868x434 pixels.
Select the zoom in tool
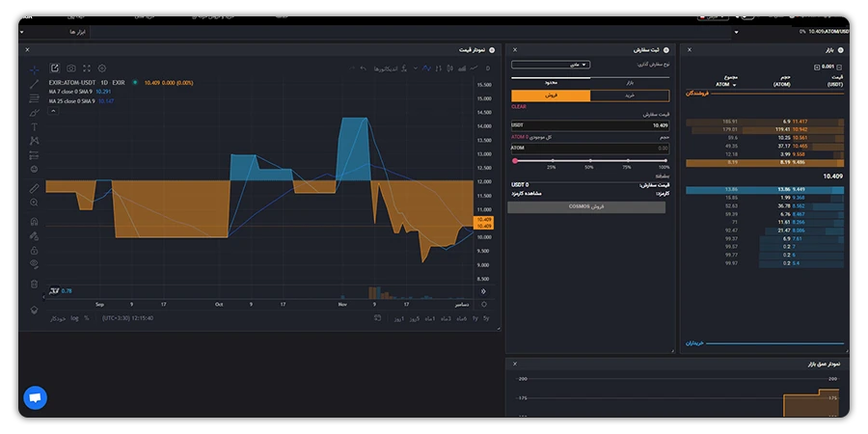(35, 203)
